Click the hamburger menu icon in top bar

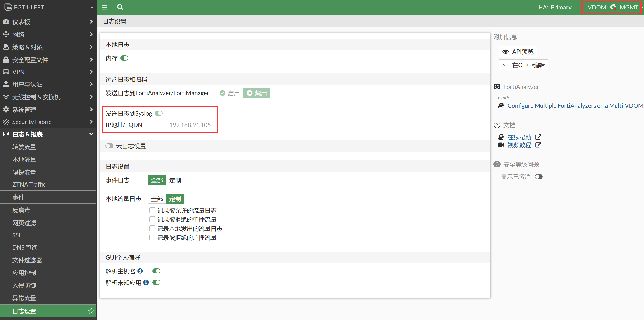click(104, 7)
